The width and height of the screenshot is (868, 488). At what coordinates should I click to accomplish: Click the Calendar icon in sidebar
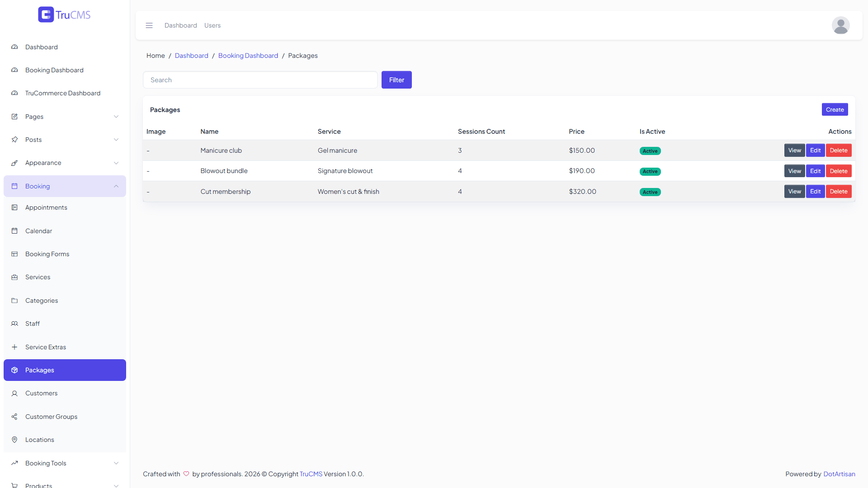coord(14,231)
